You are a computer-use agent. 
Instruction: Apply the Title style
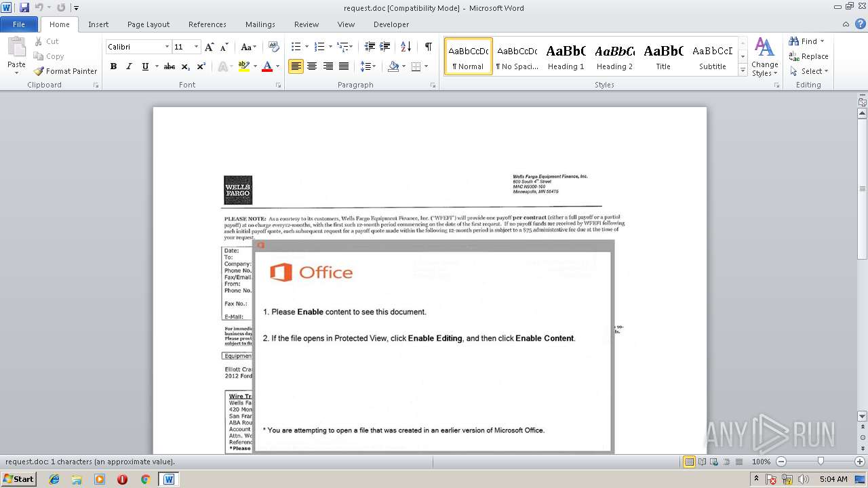pyautogui.click(x=663, y=56)
